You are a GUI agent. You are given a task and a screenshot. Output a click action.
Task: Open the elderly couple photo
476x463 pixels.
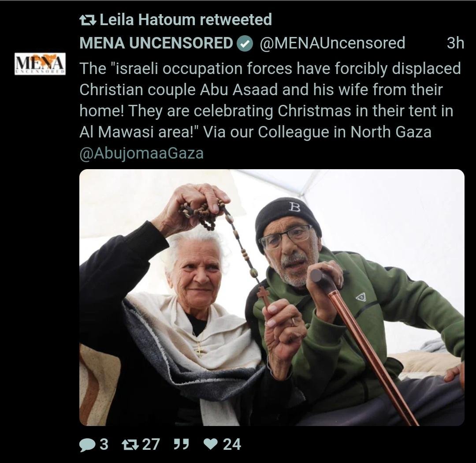pos(271,297)
